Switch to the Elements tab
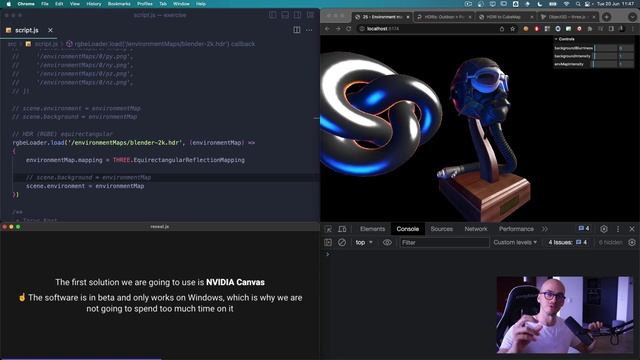The height and width of the screenshot is (360, 640). [372, 229]
